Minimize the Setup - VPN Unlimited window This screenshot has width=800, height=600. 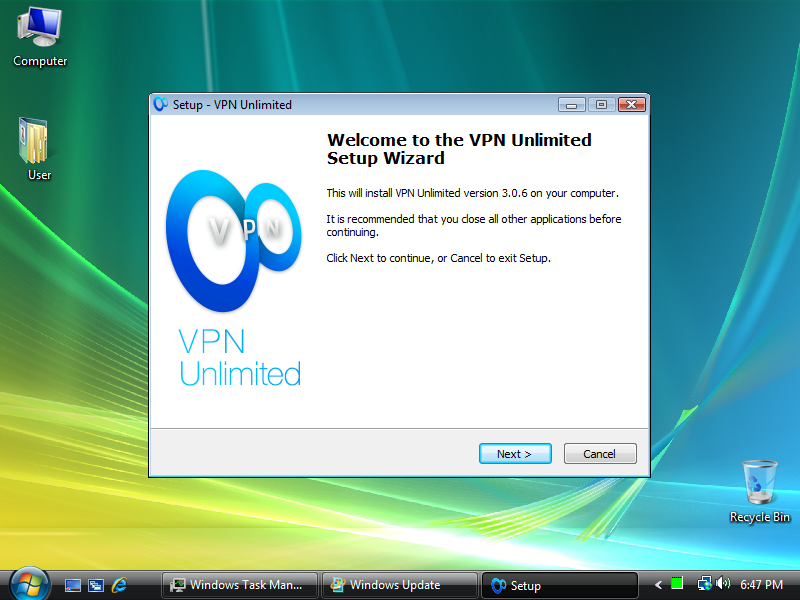[x=571, y=105]
